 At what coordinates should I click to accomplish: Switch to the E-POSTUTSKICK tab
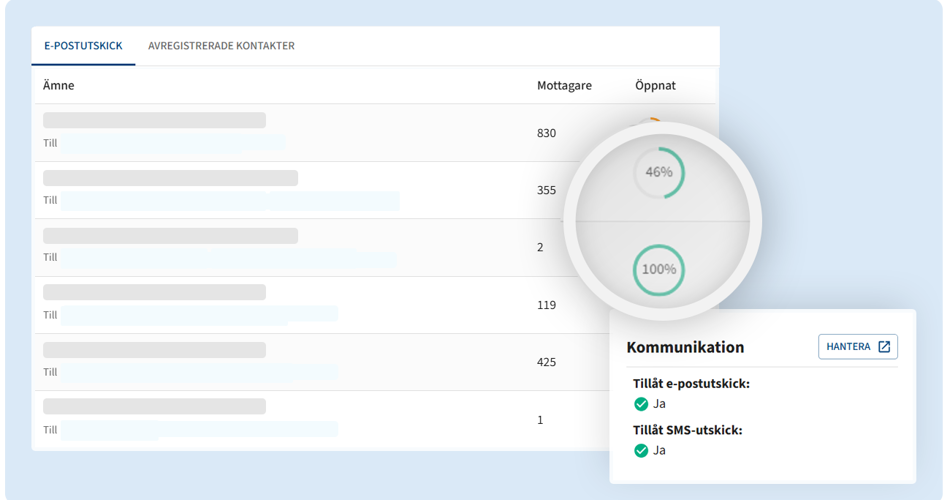pos(83,46)
